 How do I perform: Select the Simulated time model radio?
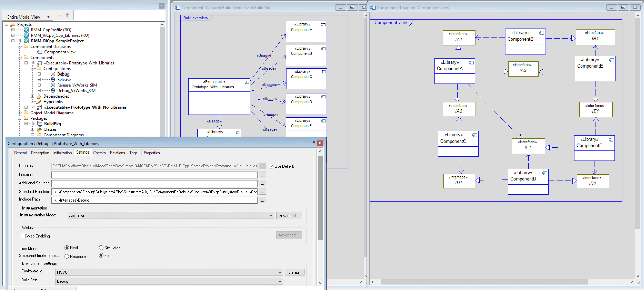click(101, 248)
